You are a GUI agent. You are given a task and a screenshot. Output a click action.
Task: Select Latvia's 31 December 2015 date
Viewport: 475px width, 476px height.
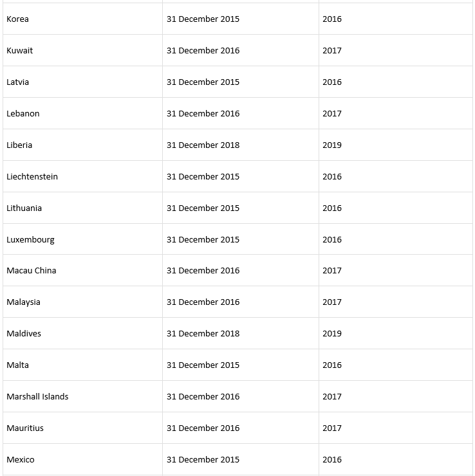tap(203, 82)
